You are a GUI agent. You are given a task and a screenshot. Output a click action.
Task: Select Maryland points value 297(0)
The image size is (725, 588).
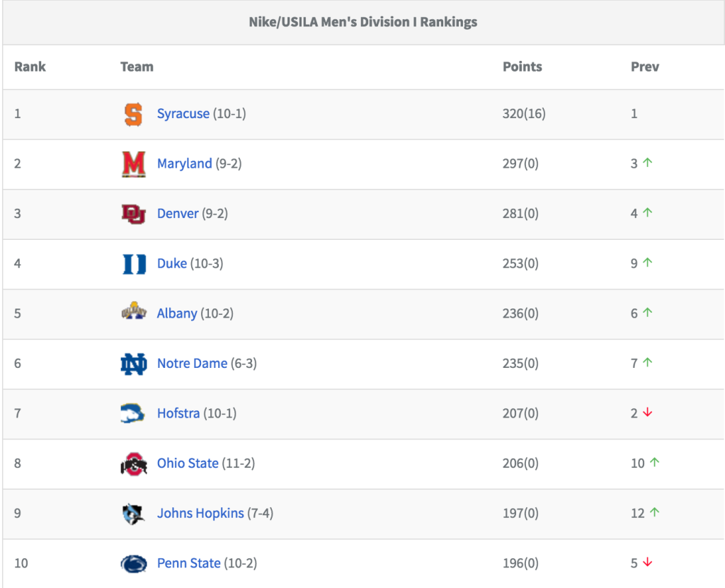[520, 163]
